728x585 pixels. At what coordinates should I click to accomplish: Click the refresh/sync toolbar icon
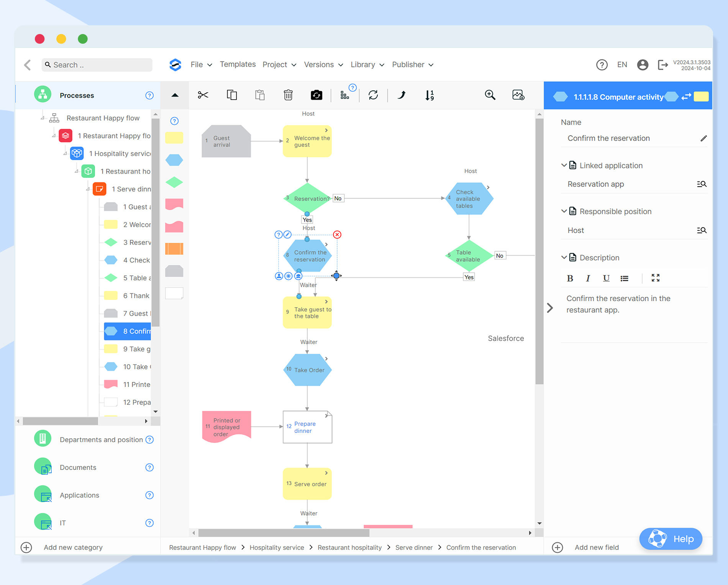click(373, 95)
